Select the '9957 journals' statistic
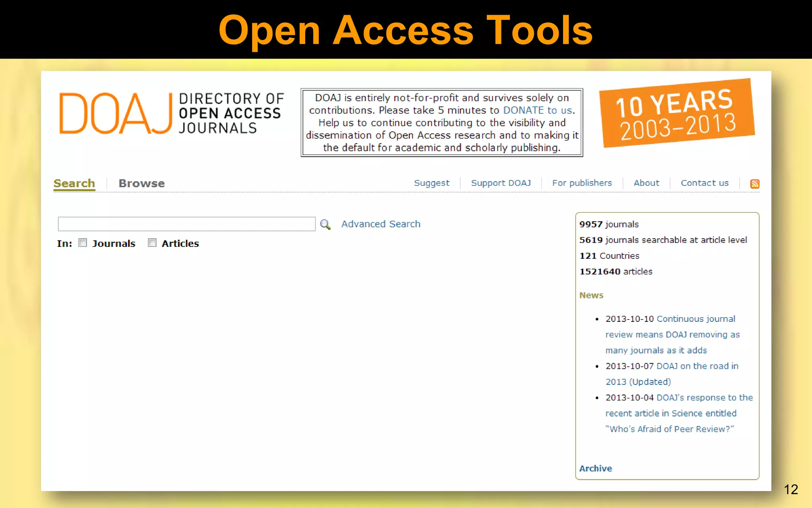 tap(609, 224)
